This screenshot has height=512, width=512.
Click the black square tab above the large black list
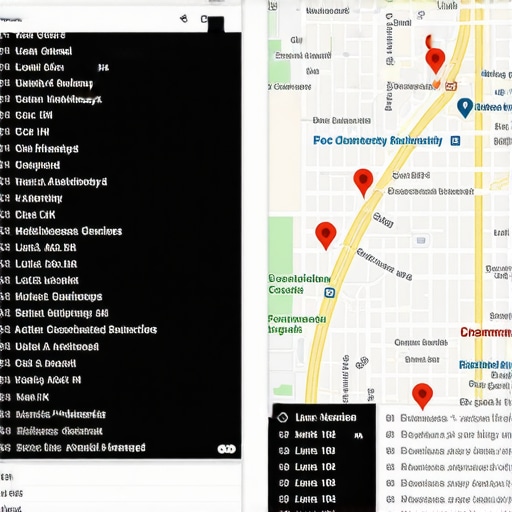(216, 25)
